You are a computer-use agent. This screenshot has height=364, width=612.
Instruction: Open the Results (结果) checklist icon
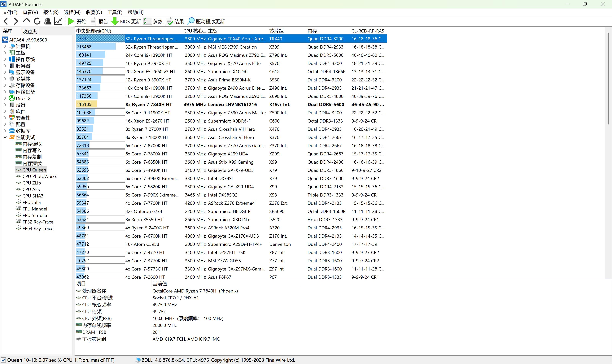tap(169, 21)
